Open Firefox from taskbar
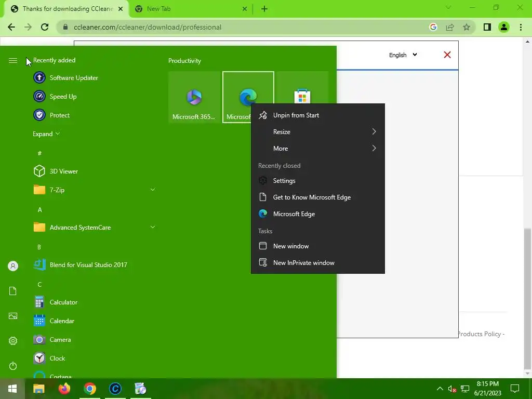 coord(64,389)
